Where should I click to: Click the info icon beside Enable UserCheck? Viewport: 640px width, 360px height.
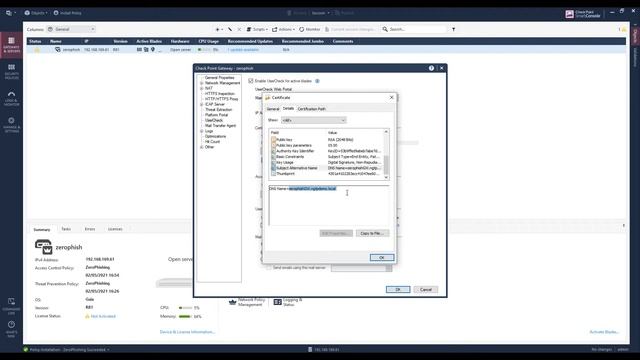[317, 81]
